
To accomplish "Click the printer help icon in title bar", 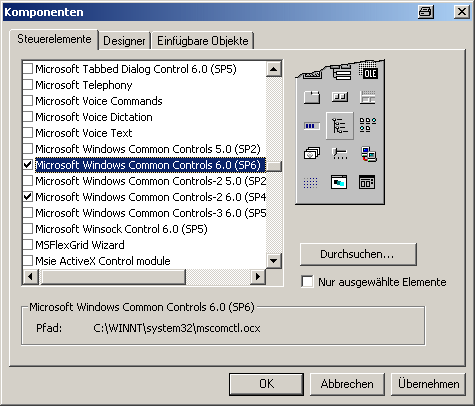I will tap(426, 12).
